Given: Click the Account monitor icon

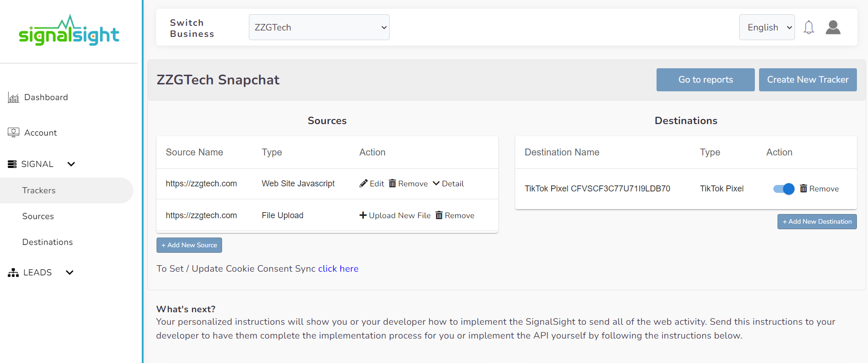Looking at the screenshot, I should 13,132.
